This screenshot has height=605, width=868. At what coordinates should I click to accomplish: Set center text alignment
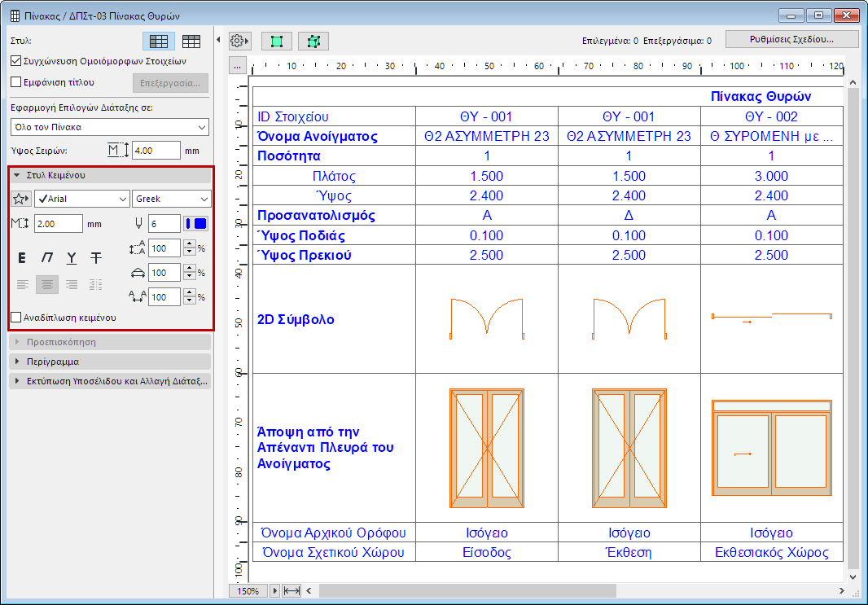(47, 285)
